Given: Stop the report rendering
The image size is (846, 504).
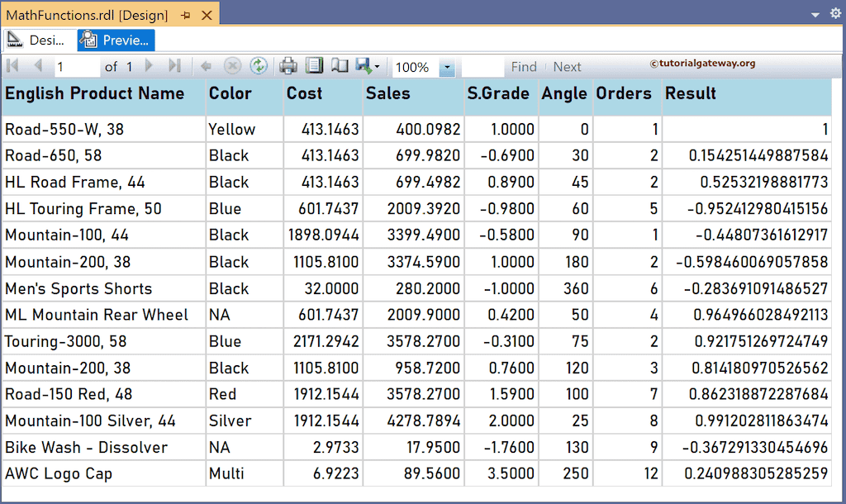Looking at the screenshot, I should tap(232, 66).
